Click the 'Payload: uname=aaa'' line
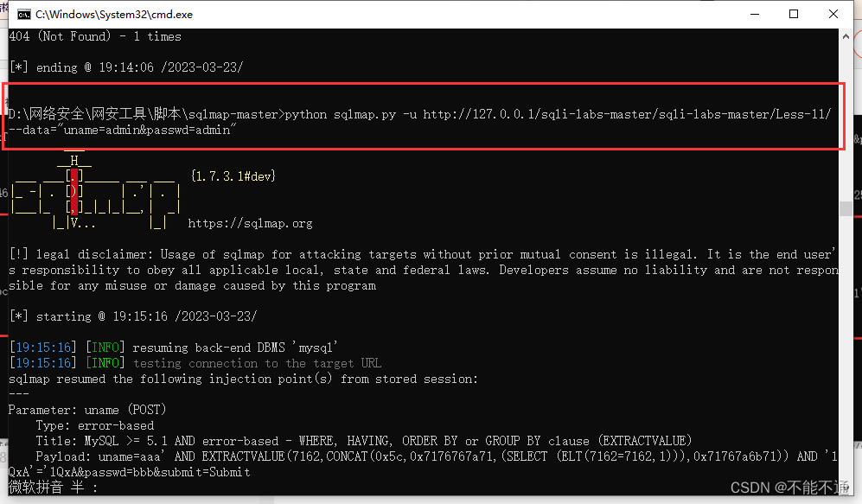The height and width of the screenshot is (504, 862). point(424,464)
